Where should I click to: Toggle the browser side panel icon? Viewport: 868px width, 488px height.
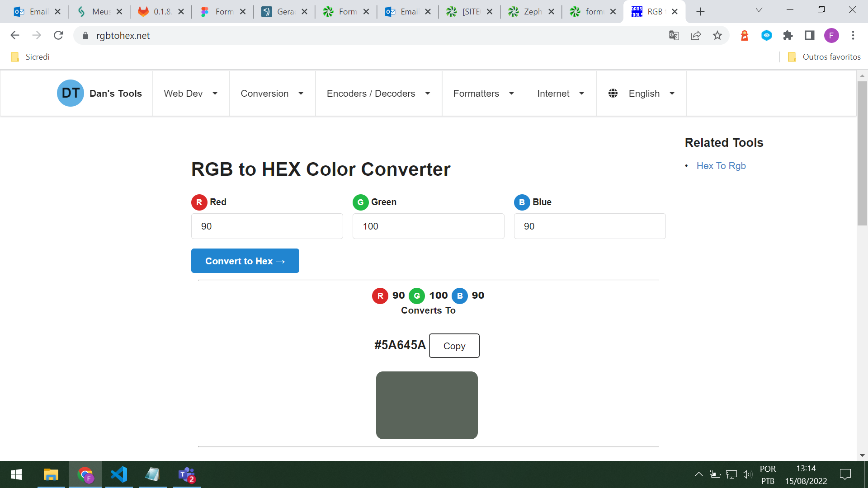click(x=810, y=36)
